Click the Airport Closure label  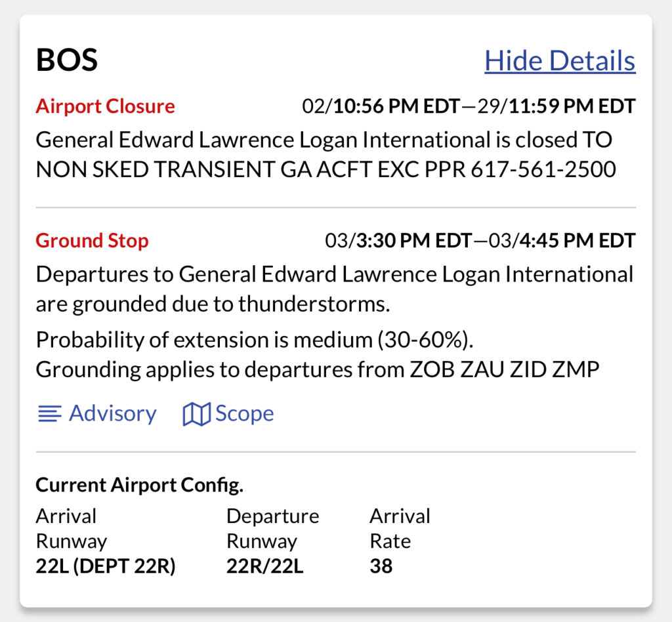click(106, 106)
